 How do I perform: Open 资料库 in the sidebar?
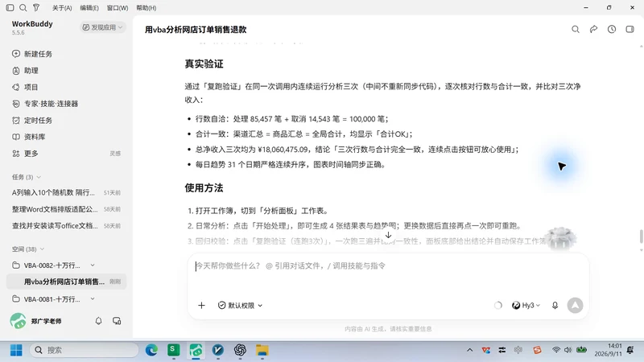[35, 137]
